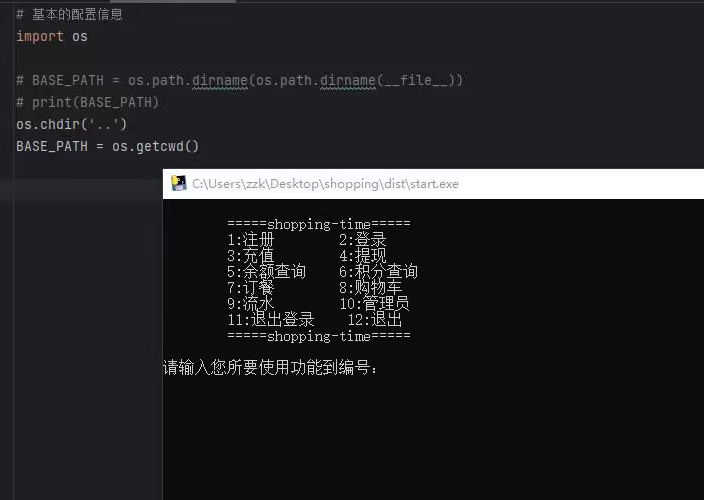Click the start.exe path in the title bar
The image size is (704, 500).
(x=325, y=184)
